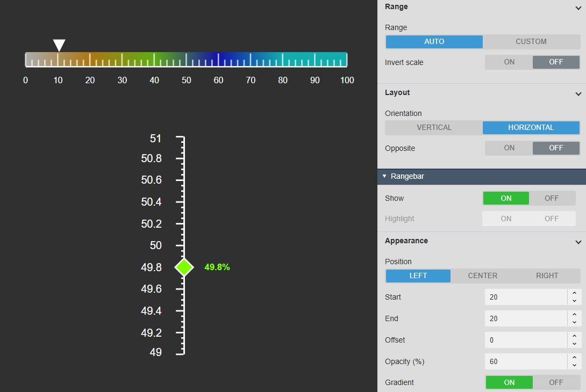Increase the Offset value
This screenshot has width=586, height=392.
pos(574,336)
